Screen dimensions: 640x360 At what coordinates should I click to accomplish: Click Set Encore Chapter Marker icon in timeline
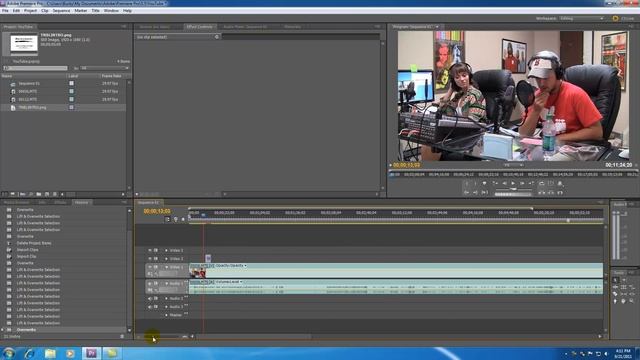point(176,220)
